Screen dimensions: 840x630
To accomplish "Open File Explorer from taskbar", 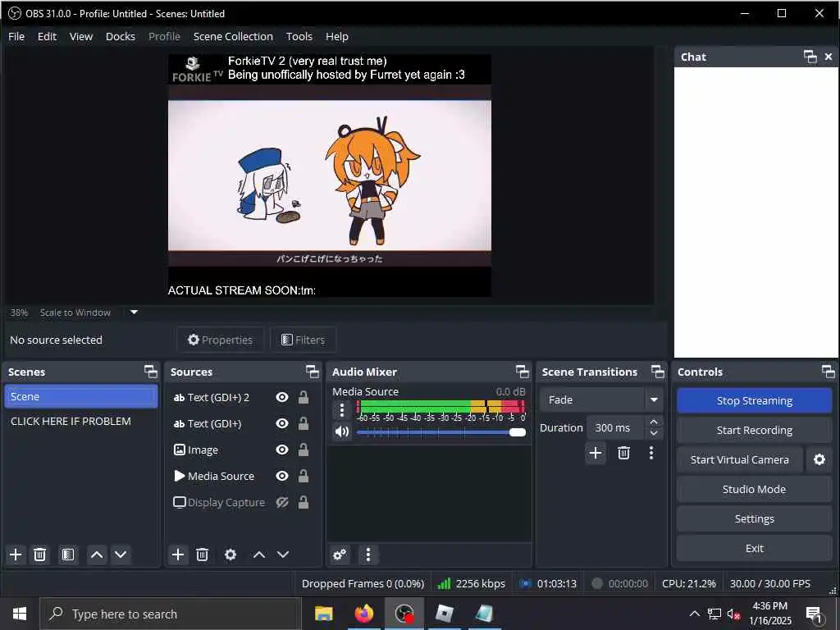I will [x=323, y=614].
